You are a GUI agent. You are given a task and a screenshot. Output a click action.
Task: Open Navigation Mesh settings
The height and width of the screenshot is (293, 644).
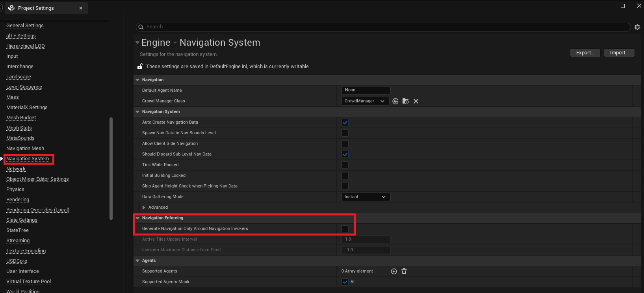25,148
